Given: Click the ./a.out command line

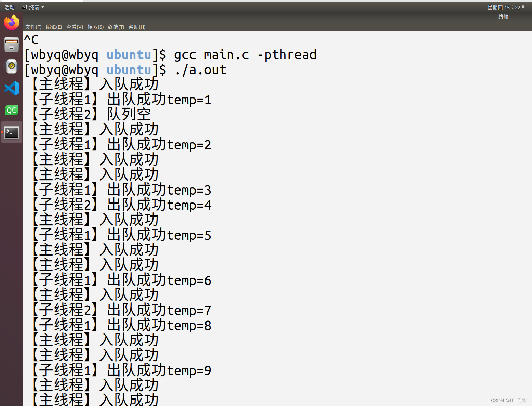Looking at the screenshot, I should (125, 70).
